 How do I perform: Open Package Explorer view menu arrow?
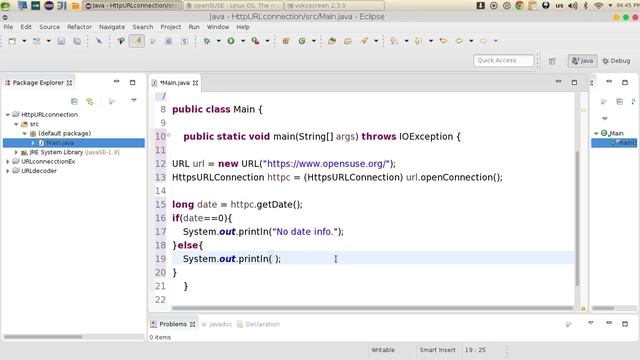(133, 100)
